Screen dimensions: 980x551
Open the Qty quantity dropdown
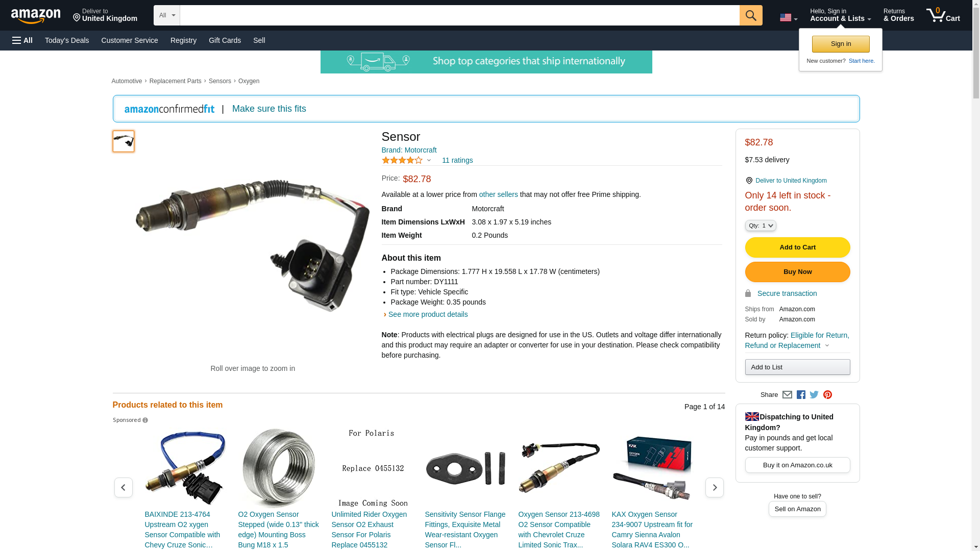pos(760,226)
